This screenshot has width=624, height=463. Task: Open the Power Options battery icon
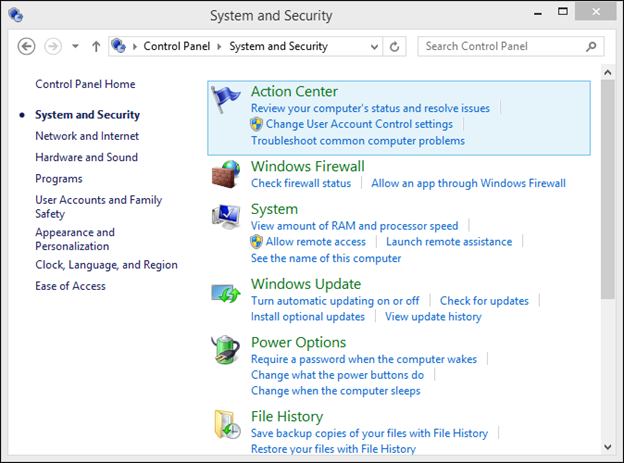[226, 350]
